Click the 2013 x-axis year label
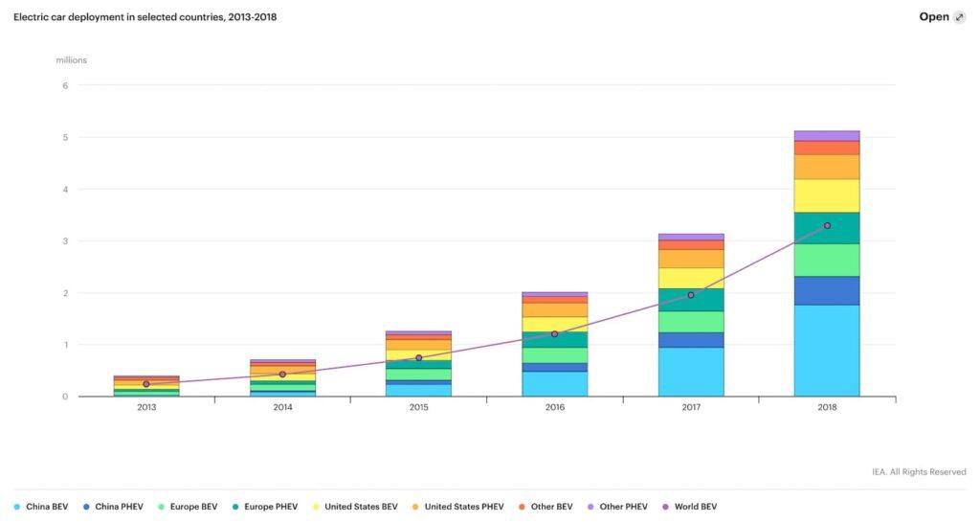The image size is (980, 523). 146,407
